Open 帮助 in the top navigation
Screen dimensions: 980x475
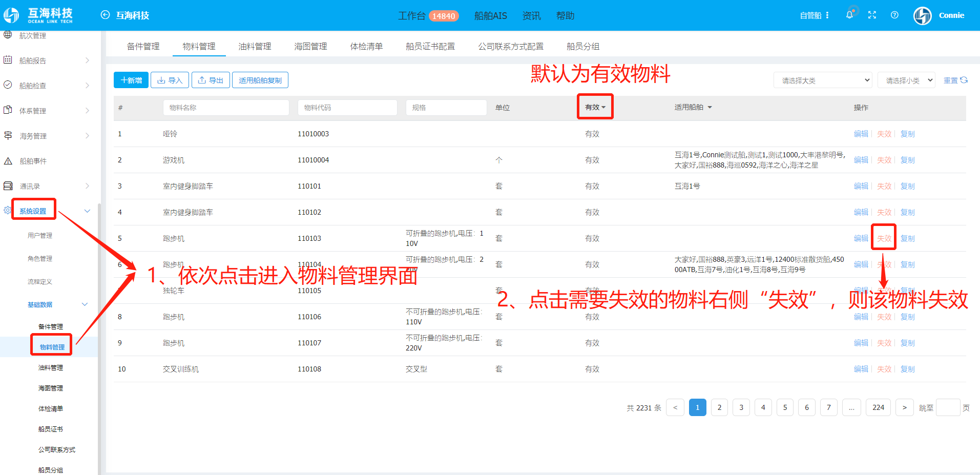[x=565, y=16]
